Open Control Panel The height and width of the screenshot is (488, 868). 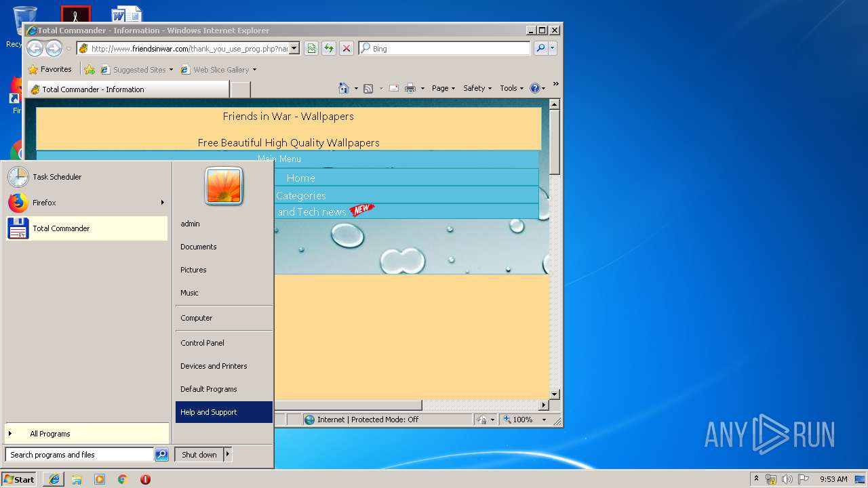(x=224, y=343)
